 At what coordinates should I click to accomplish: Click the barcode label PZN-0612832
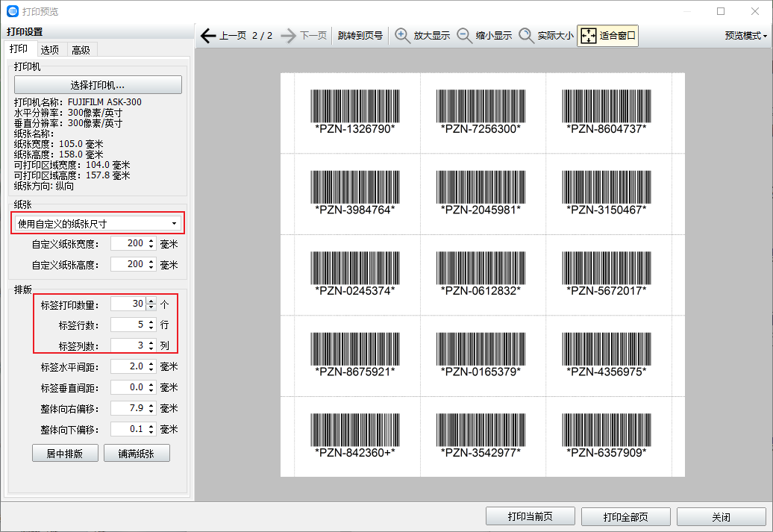[x=481, y=274]
